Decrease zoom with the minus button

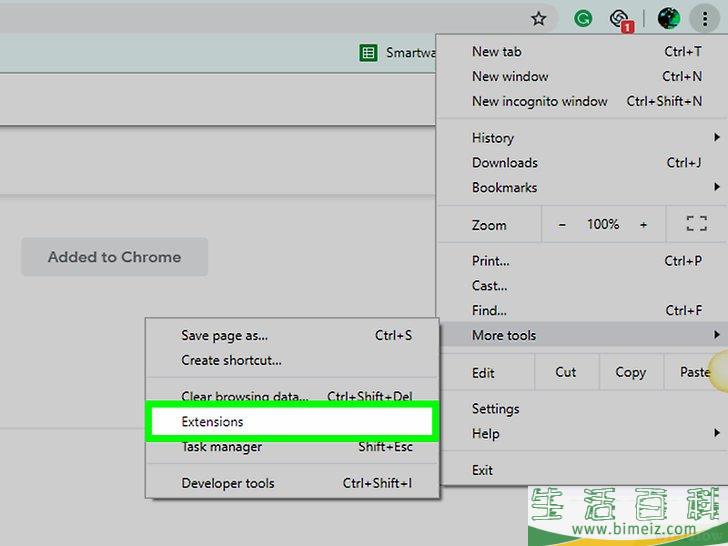pyautogui.click(x=562, y=225)
